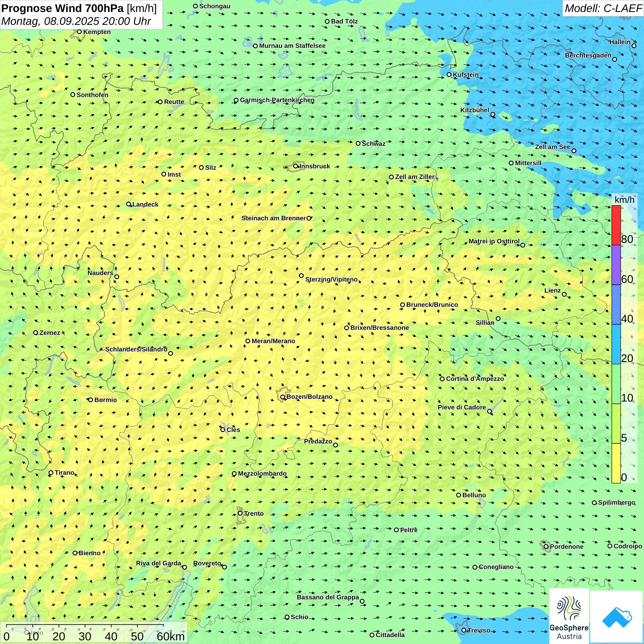
Task: Select the Landeck location marker
Action: pyautogui.click(x=129, y=204)
